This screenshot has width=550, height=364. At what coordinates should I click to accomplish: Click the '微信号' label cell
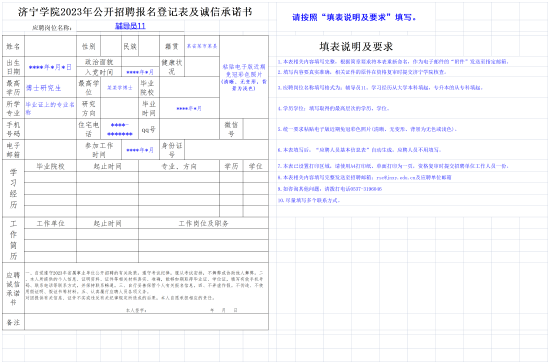click(x=231, y=129)
